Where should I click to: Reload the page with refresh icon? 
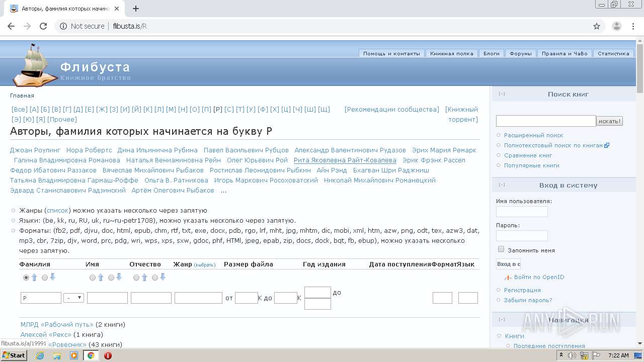pyautogui.click(x=43, y=26)
